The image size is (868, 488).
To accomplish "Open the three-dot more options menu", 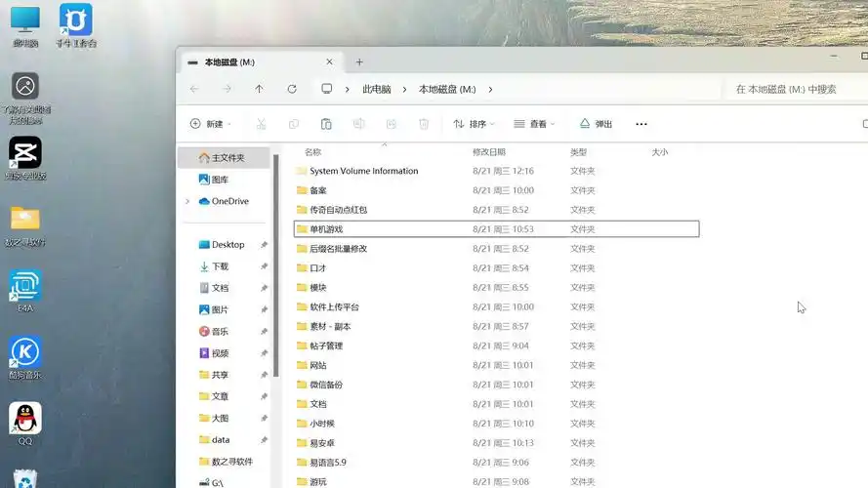I will click(x=641, y=124).
